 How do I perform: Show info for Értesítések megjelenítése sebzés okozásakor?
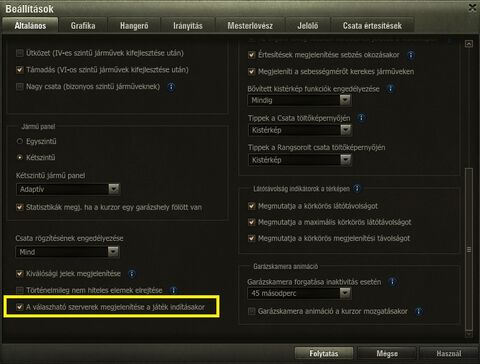tap(411, 55)
